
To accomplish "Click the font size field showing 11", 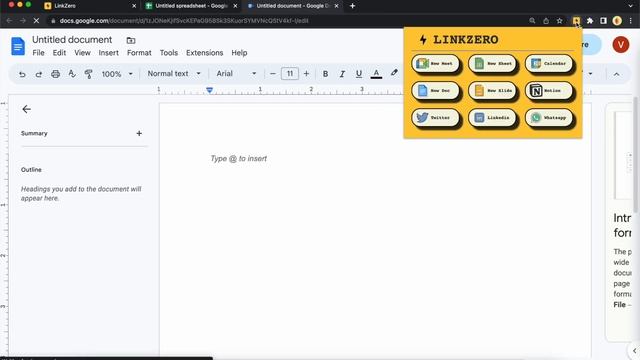I will tap(290, 74).
